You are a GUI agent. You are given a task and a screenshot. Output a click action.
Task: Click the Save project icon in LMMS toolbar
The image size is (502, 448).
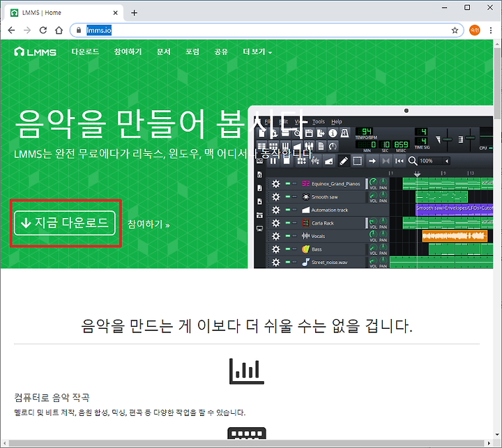(309, 134)
